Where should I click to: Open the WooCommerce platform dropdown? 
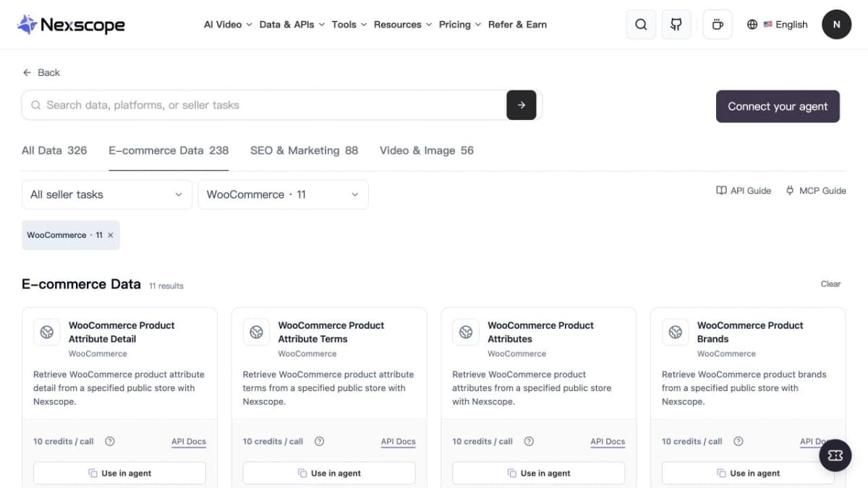(x=284, y=194)
